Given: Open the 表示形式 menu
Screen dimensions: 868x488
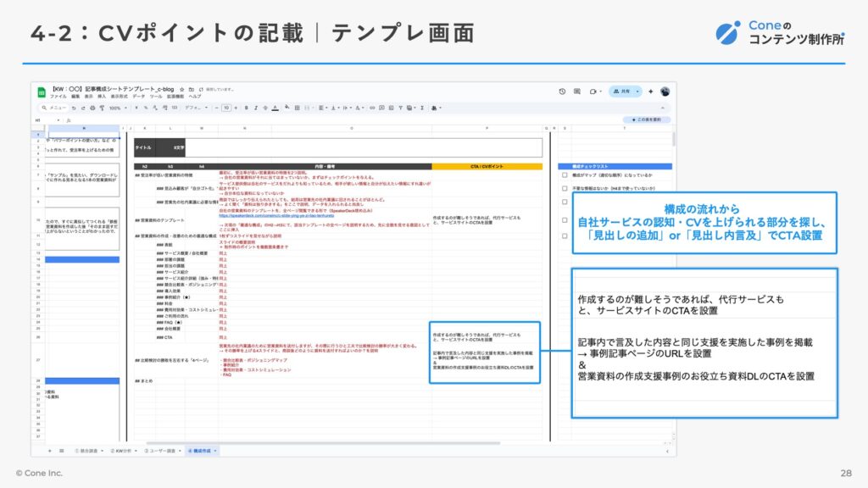Looking at the screenshot, I should point(119,97).
